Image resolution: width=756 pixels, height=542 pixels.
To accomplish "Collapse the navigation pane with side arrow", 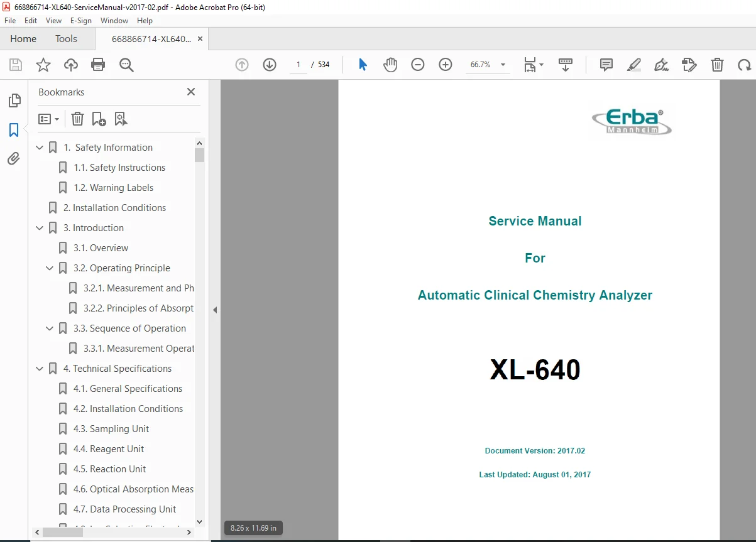I will click(215, 310).
